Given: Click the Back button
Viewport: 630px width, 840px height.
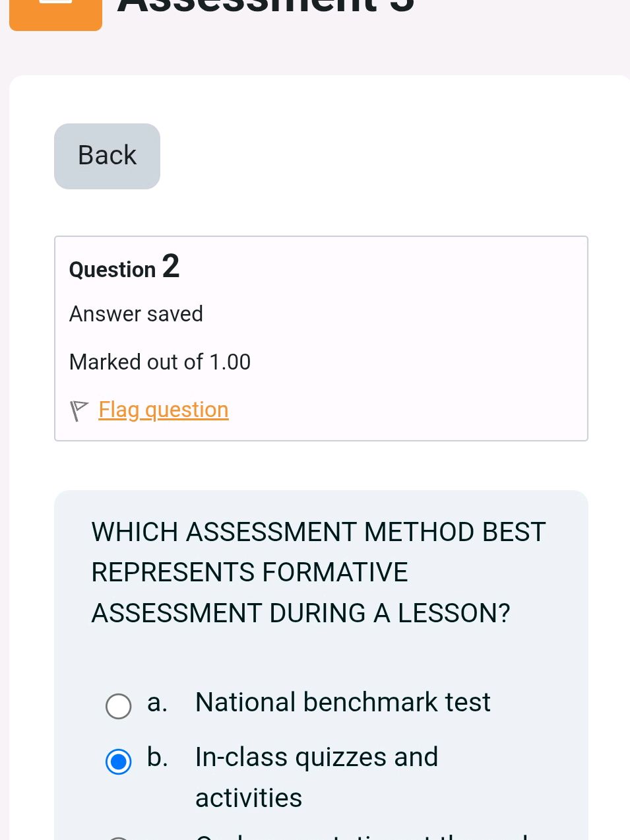Looking at the screenshot, I should tap(106, 156).
